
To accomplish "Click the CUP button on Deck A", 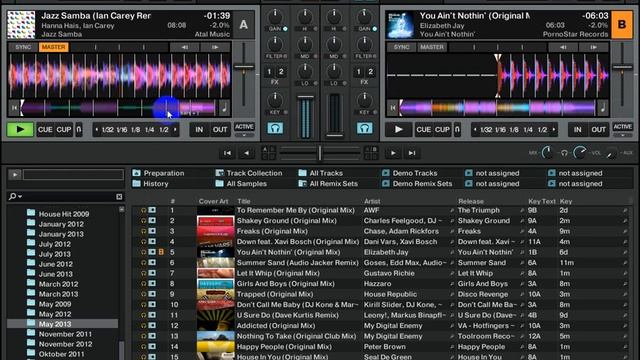I will pyautogui.click(x=64, y=130).
